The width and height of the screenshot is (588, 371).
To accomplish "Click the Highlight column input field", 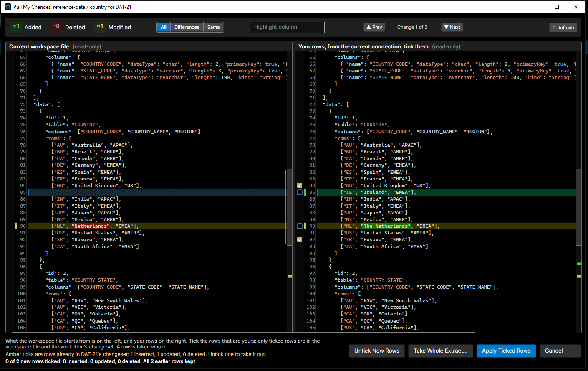I will (287, 27).
